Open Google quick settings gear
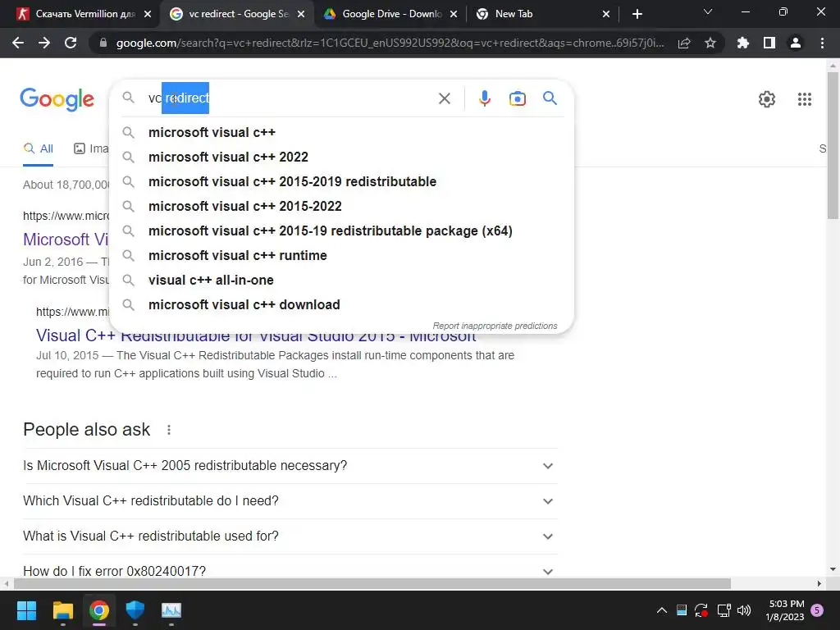The width and height of the screenshot is (840, 630). [x=767, y=99]
